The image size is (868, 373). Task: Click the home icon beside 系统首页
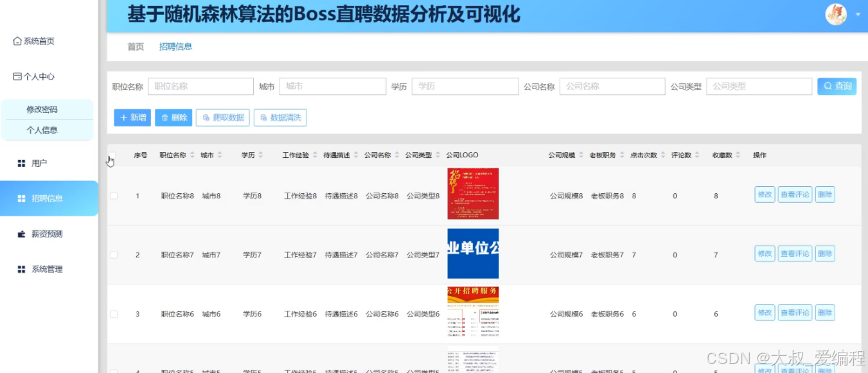coord(17,41)
